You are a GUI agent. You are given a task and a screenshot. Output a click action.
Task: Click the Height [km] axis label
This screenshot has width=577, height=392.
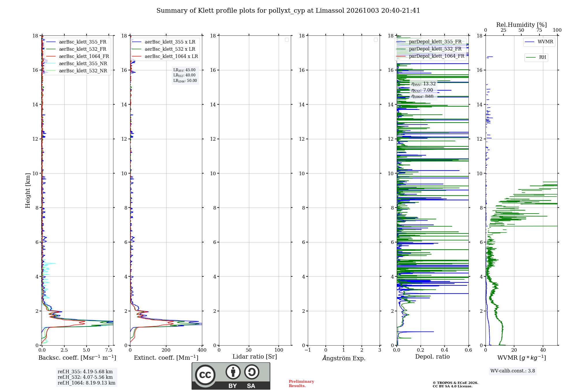pos(28,191)
